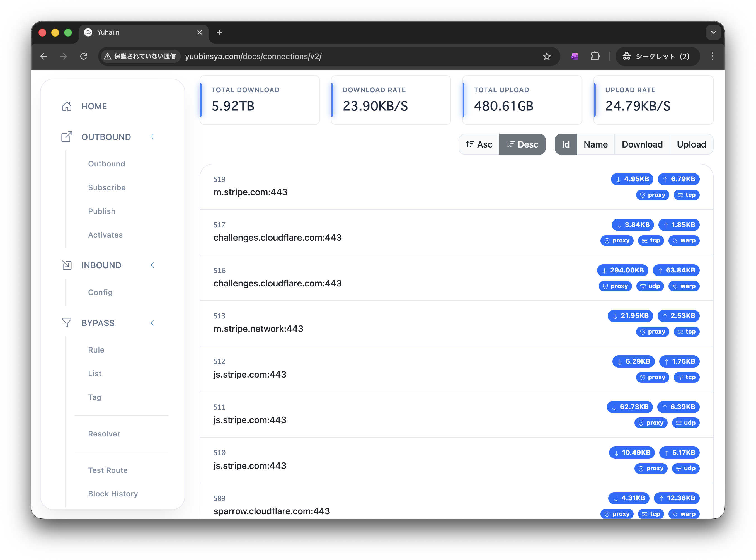
Task: Collapse the INBOUND section chevron
Action: [x=152, y=265]
